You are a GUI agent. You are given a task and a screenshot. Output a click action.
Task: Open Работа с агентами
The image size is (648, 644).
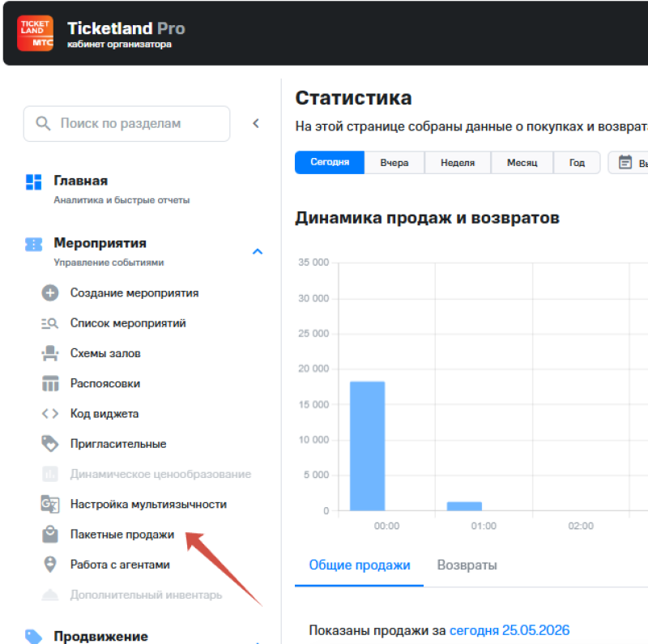[120, 565]
